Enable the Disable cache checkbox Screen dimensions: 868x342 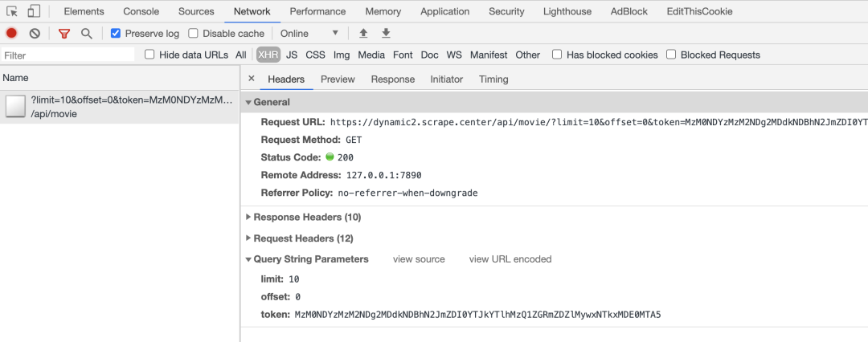(193, 33)
